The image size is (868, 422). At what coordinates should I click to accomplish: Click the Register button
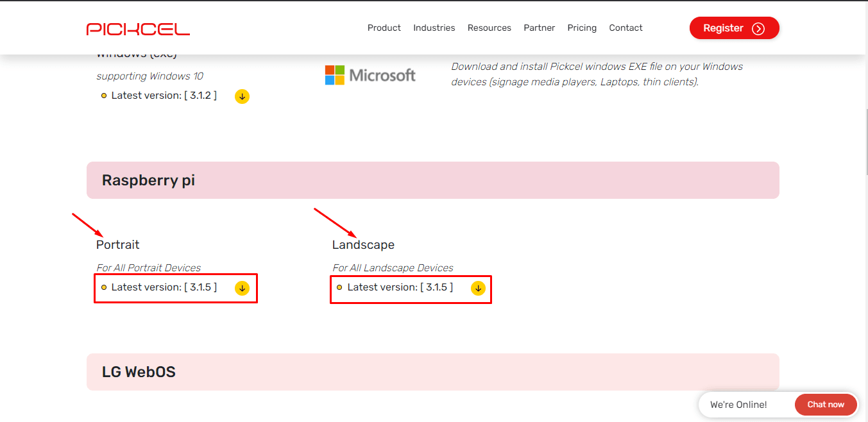coord(734,28)
